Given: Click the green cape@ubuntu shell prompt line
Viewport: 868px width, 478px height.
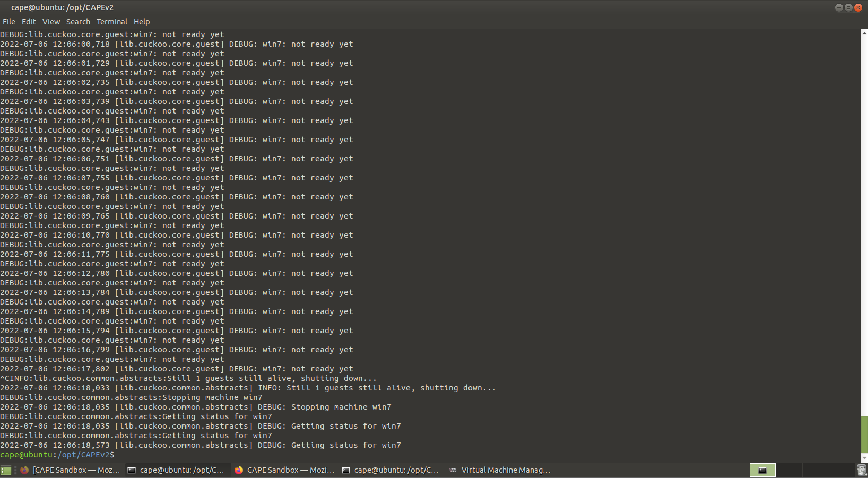Looking at the screenshot, I should tap(56, 455).
